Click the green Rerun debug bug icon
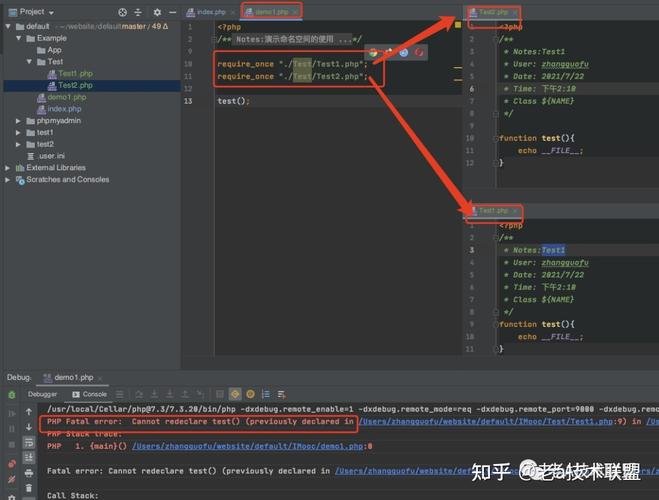Image resolution: width=659 pixels, height=500 pixels. click(12, 395)
